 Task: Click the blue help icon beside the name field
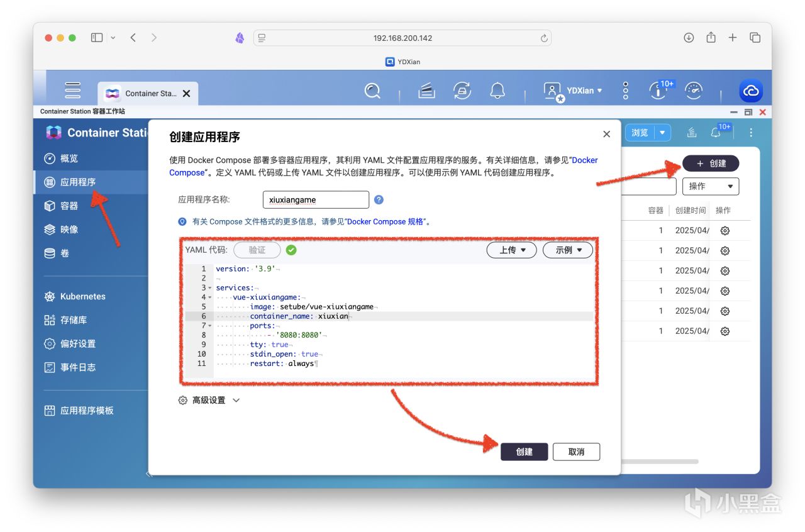tap(379, 200)
